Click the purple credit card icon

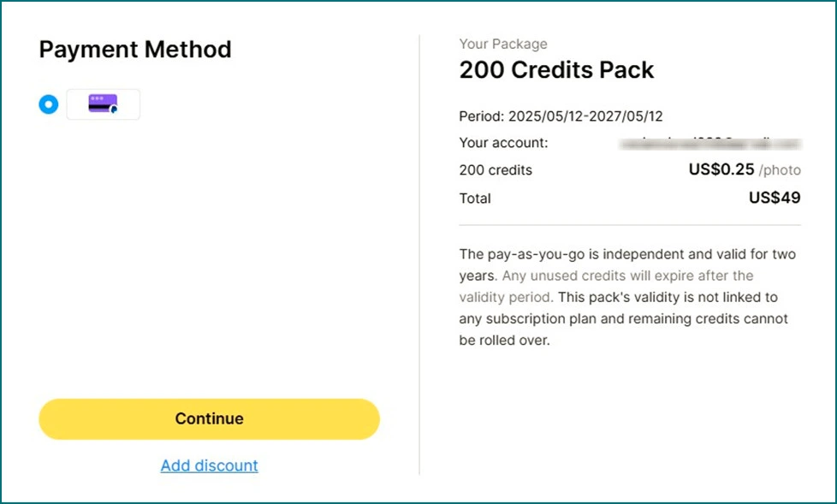[103, 104]
